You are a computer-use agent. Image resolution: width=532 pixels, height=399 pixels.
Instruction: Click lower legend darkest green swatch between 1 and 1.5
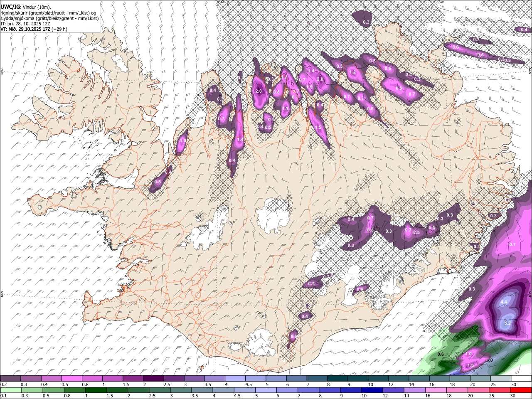[x=96, y=390]
